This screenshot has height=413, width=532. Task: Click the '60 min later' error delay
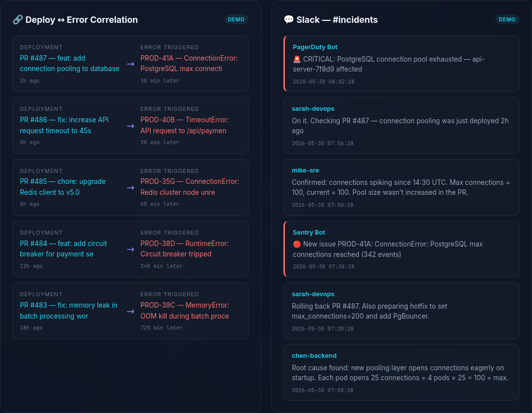160,204
